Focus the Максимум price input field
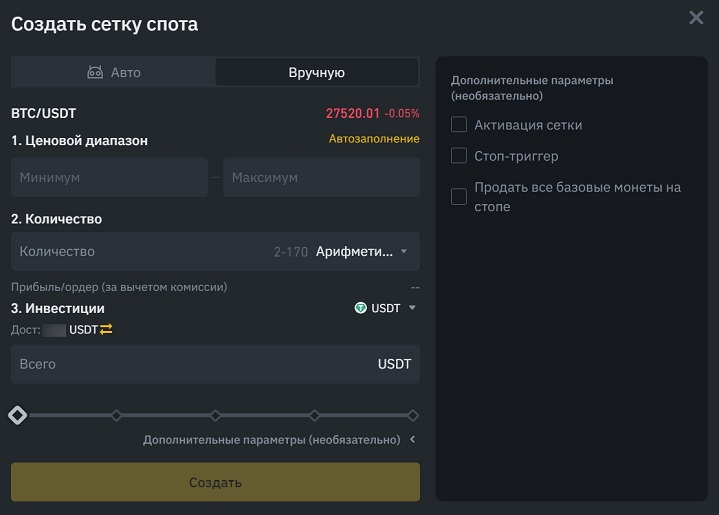719x515 pixels. coord(321,177)
